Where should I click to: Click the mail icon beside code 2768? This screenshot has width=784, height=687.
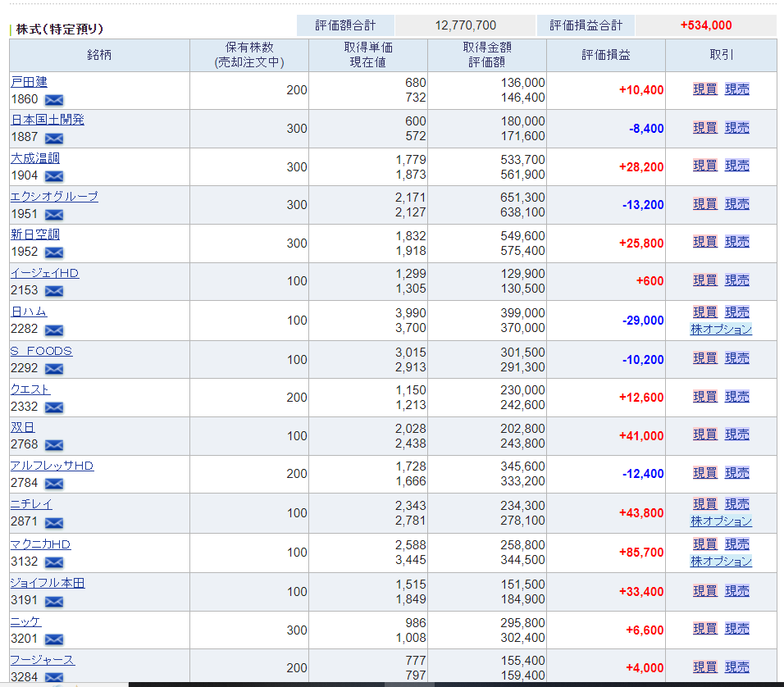pos(54,445)
